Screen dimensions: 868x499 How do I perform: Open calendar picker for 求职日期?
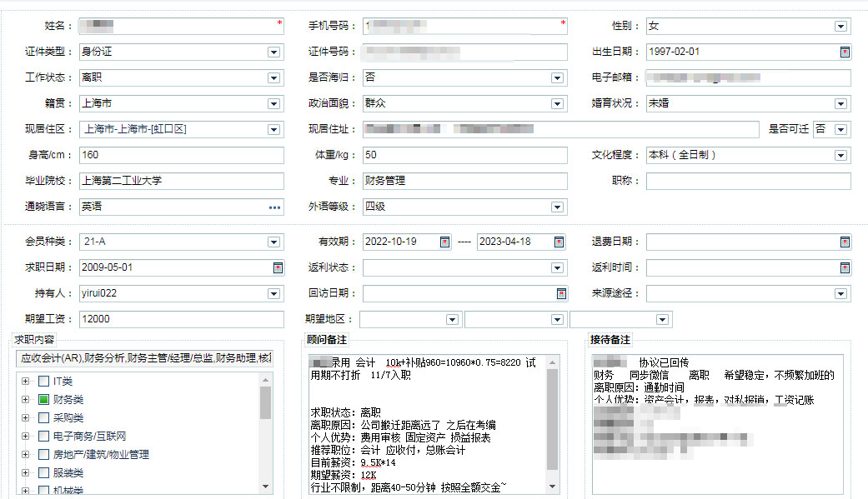click(x=278, y=267)
